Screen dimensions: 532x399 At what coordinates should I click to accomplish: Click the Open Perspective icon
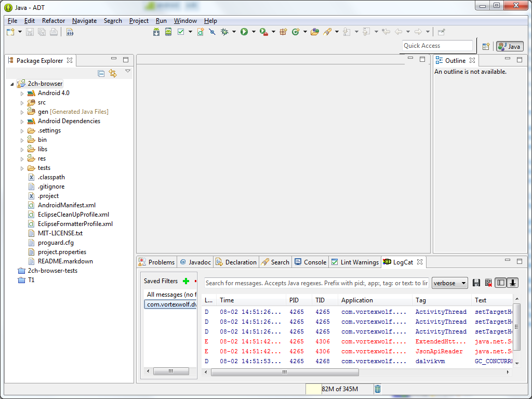click(486, 46)
